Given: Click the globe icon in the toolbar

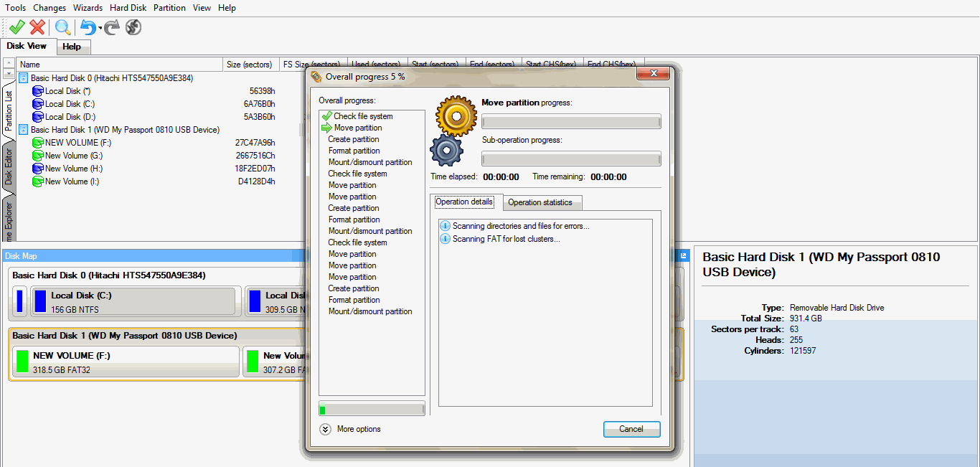Looking at the screenshot, I should click(x=133, y=27).
